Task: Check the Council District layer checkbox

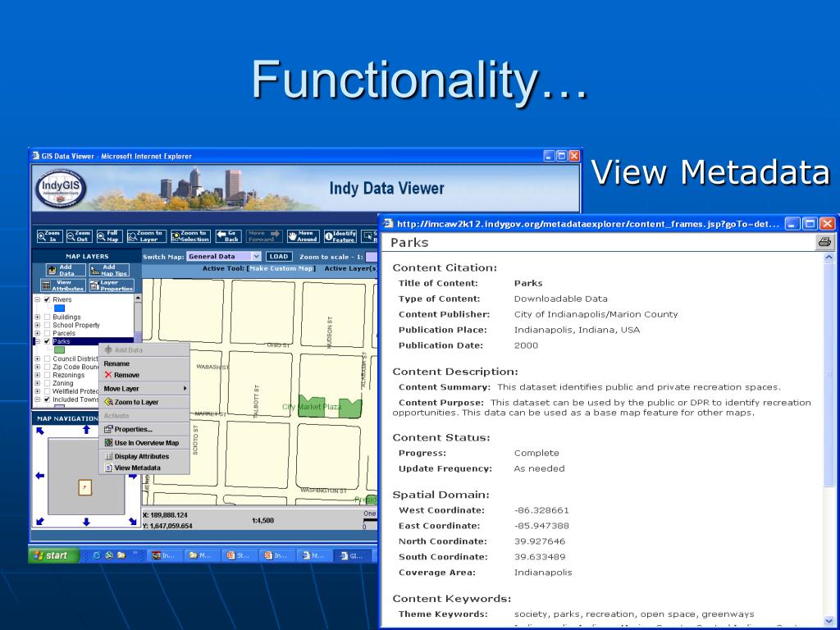Action: click(x=47, y=359)
